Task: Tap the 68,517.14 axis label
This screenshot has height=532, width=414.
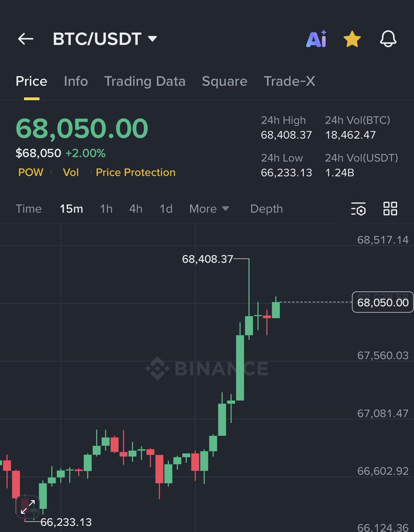Action: click(x=383, y=240)
